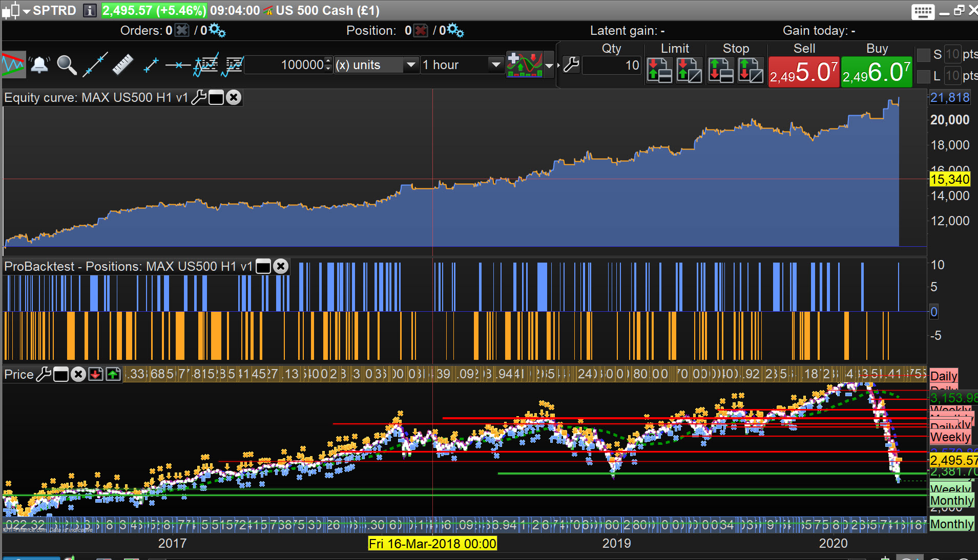Select the magnifying glass zoom tool
The image size is (978, 560).
(x=67, y=65)
